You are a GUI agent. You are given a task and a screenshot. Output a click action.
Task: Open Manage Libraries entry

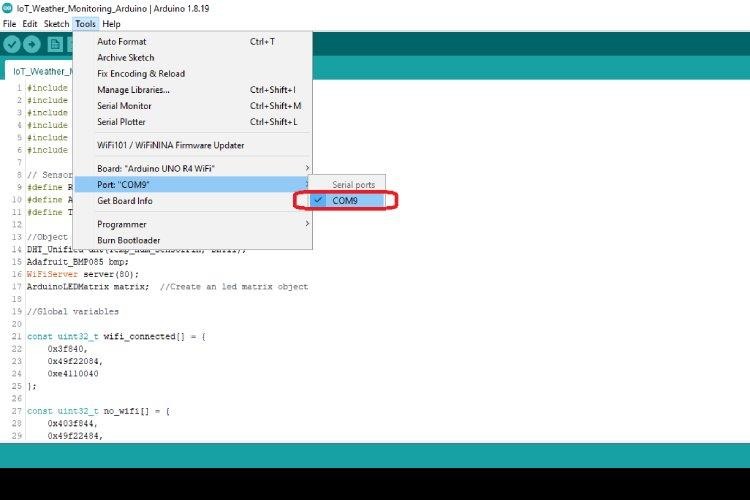[x=193, y=90]
